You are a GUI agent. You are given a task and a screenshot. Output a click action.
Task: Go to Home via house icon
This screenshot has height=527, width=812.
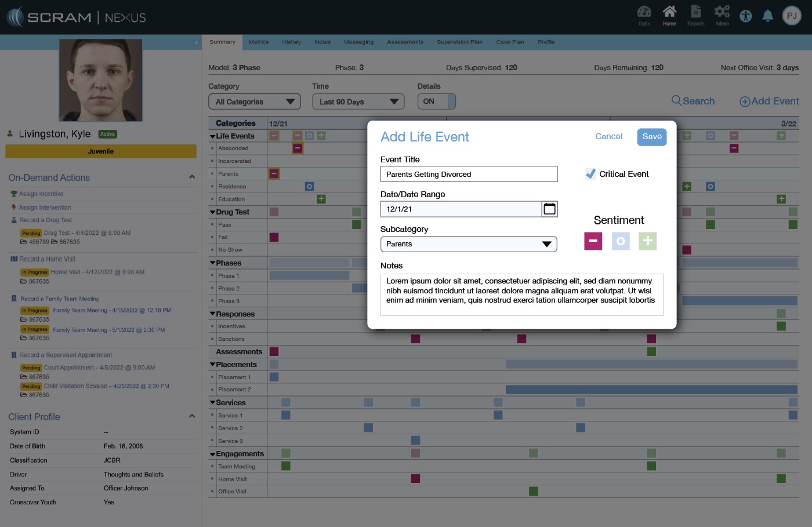(669, 13)
